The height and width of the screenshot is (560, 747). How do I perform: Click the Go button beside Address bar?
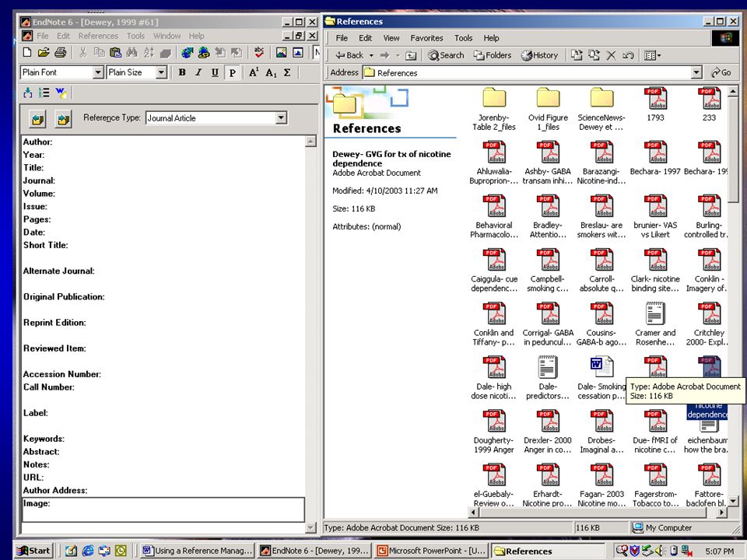pos(721,72)
